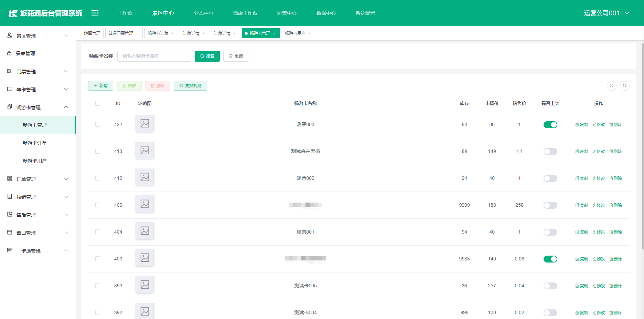Switch to the 畅游卡用户 page tab
Image resolution: width=644 pixels, height=319 pixels.
pyautogui.click(x=295, y=33)
